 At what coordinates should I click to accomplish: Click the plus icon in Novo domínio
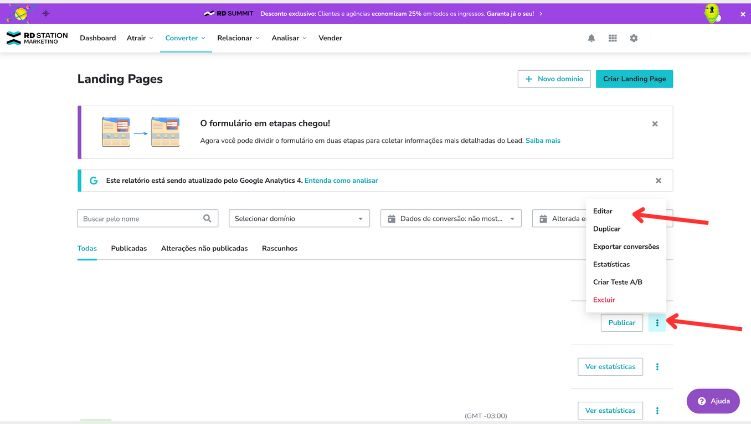(x=529, y=79)
